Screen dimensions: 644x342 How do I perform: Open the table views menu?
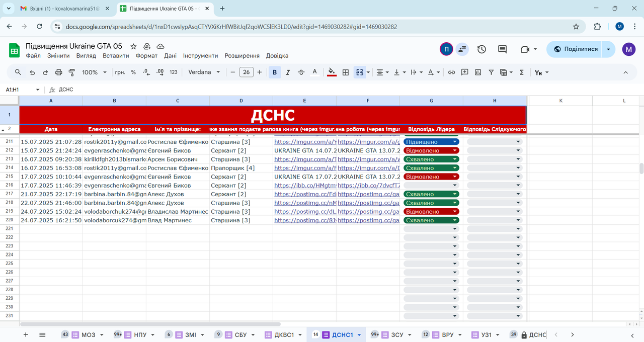click(x=506, y=72)
